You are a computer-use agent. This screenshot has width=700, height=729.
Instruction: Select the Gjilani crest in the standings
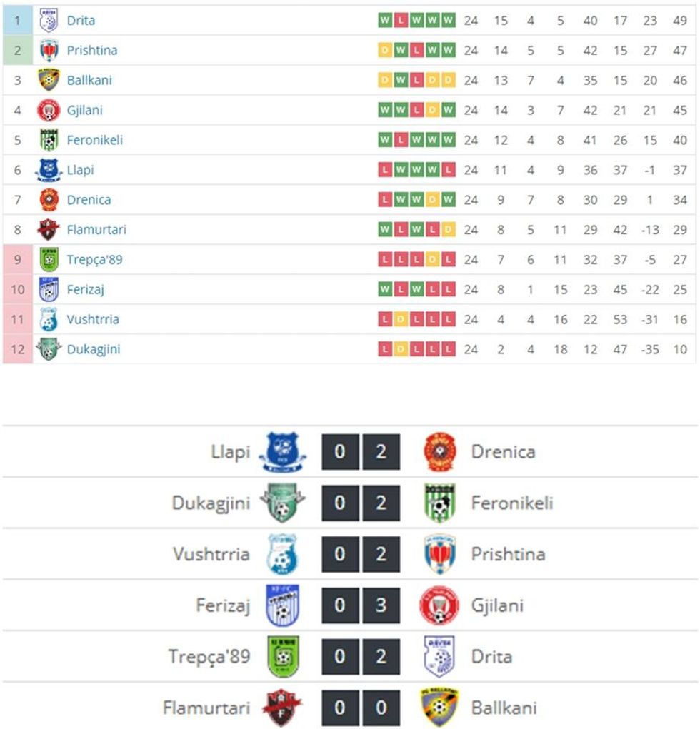tap(49, 111)
